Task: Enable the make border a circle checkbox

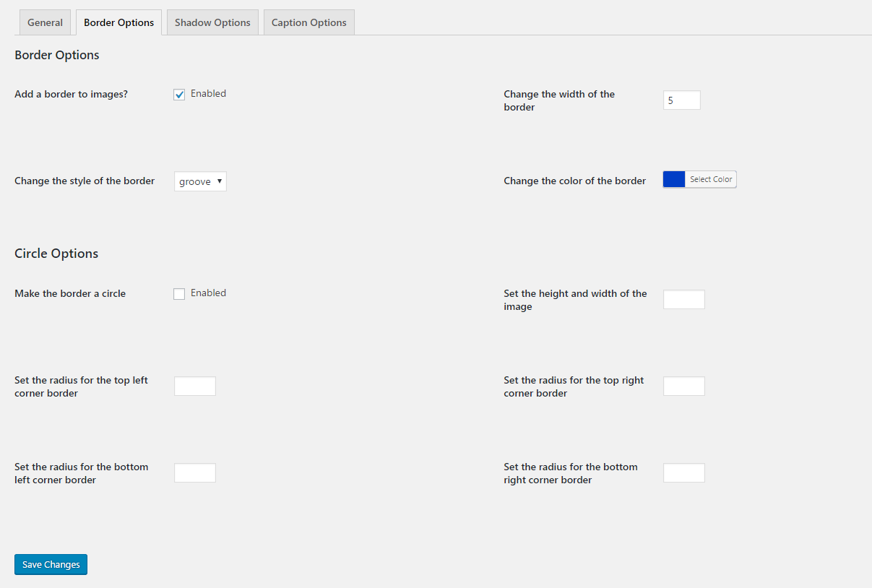Action: click(x=179, y=294)
